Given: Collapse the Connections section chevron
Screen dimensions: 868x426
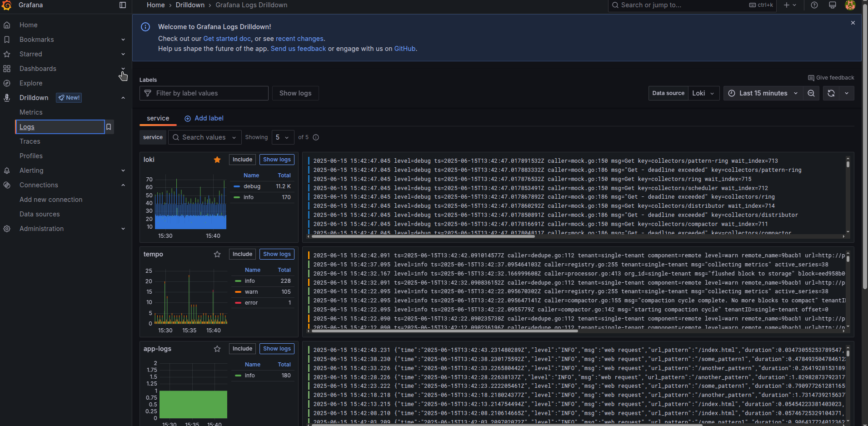Looking at the screenshot, I should point(123,185).
